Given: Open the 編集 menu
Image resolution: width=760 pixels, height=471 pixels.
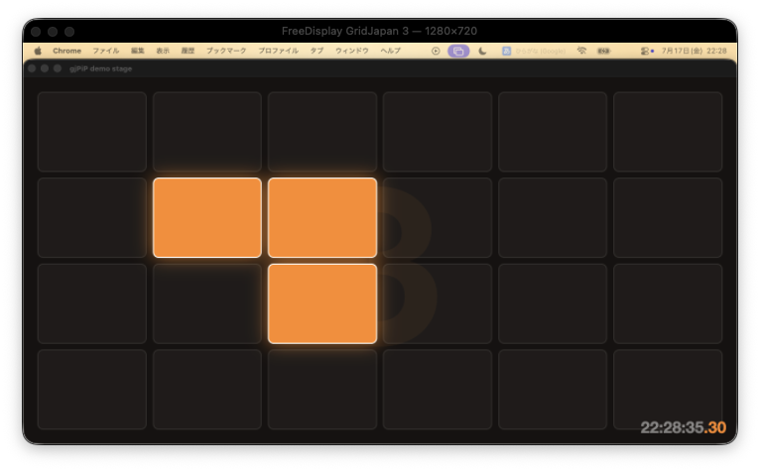Looking at the screenshot, I should [x=138, y=51].
